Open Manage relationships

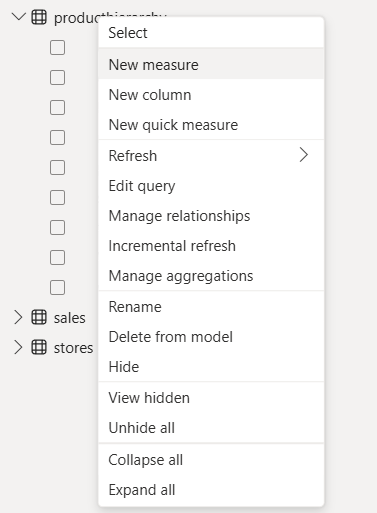point(211,216)
